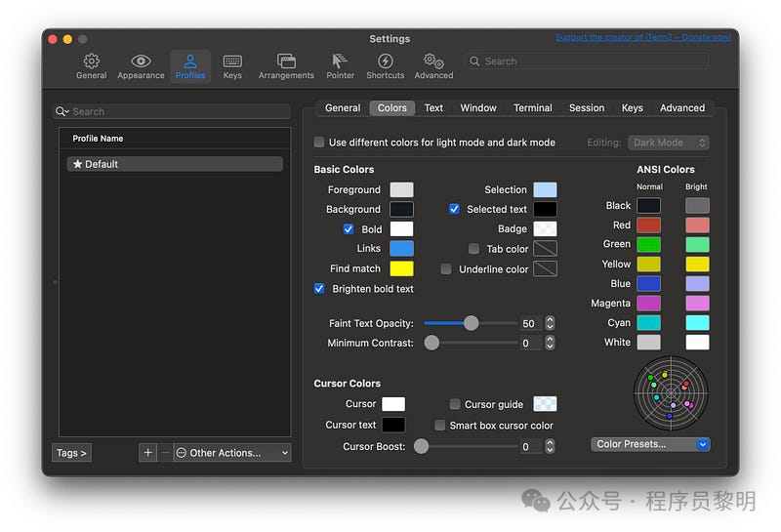Open the Selection color swatch

tap(545, 189)
